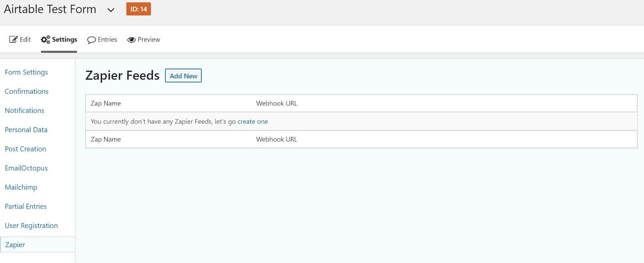Switch to the Settings tab
644x263 pixels.
tap(59, 39)
